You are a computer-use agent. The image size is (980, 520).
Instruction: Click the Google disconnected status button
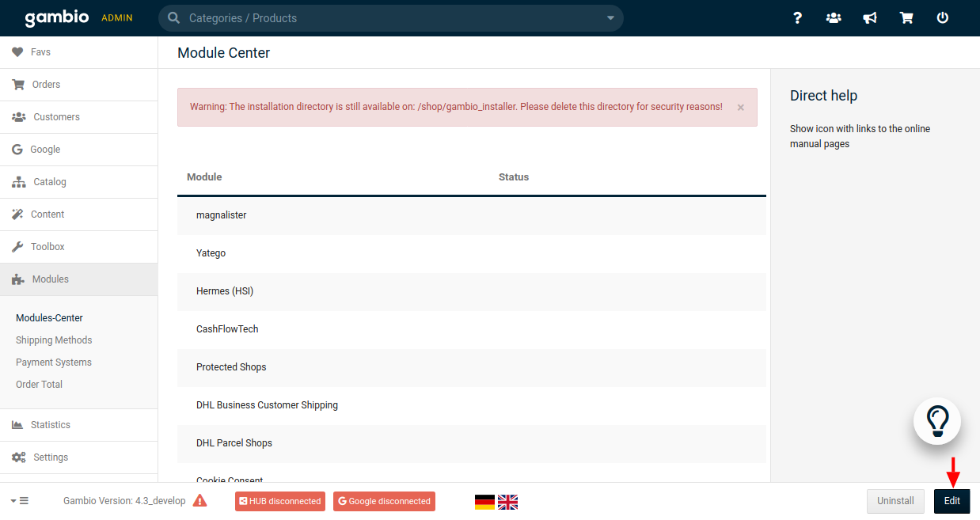coord(384,501)
